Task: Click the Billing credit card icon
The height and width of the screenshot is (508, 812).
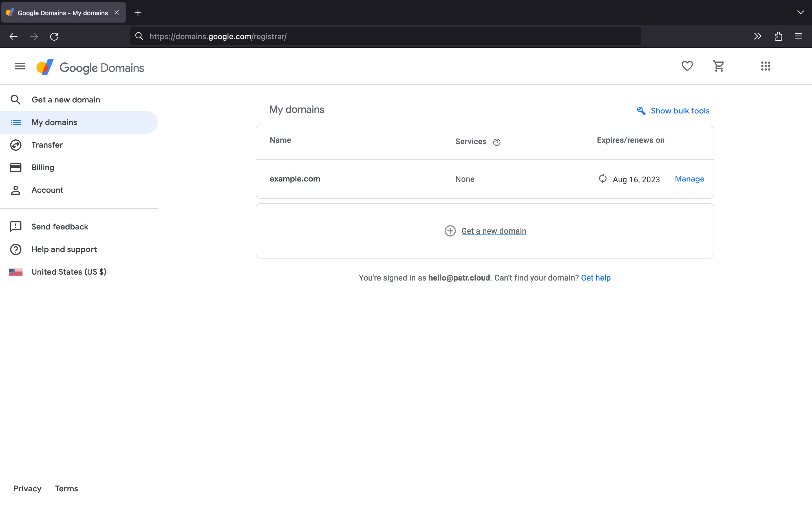Action: tap(16, 167)
